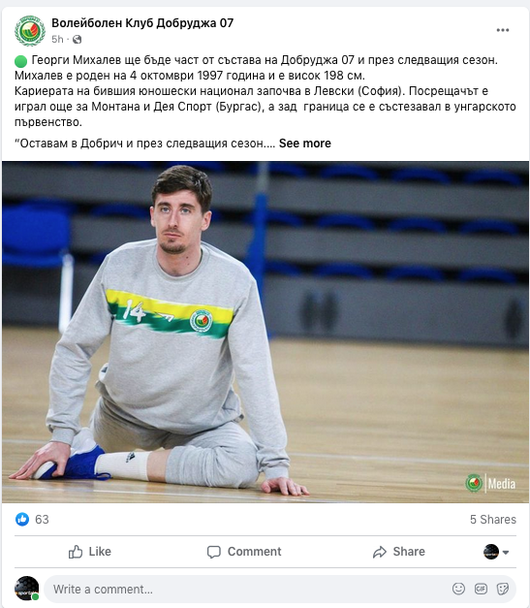Click the public globe audience icon
The image size is (530, 608).
(x=77, y=39)
